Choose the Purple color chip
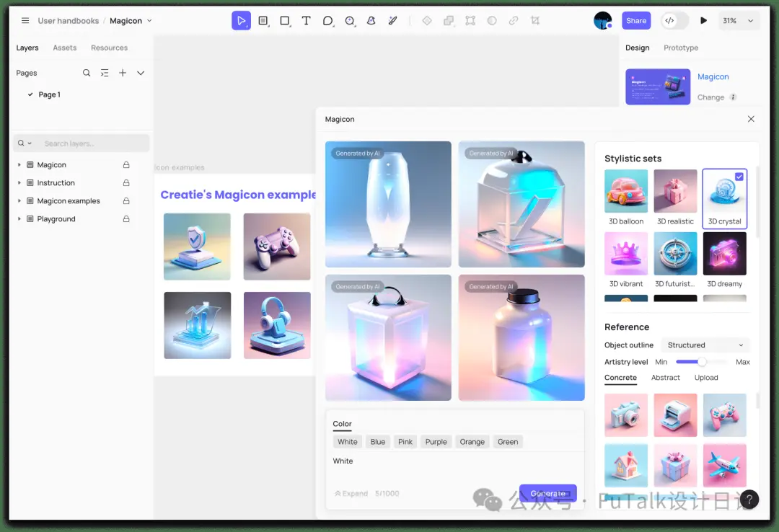The width and height of the screenshot is (779, 532). [436, 442]
